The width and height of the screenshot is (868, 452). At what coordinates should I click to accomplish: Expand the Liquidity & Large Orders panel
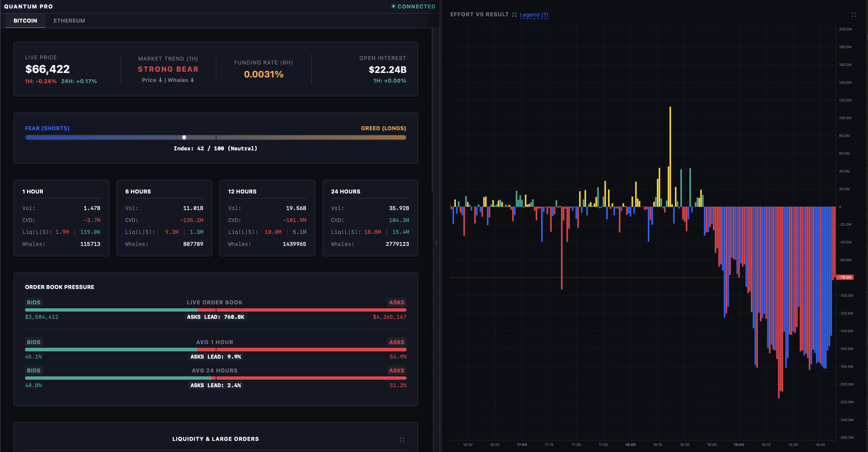click(402, 440)
